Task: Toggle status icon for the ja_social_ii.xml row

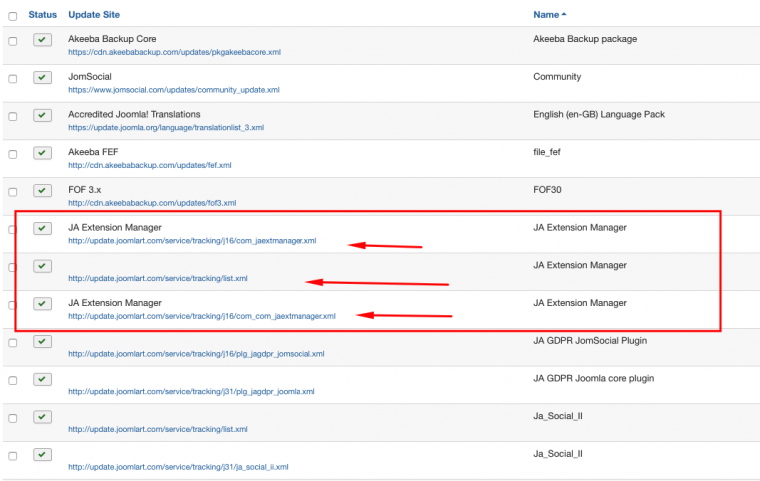Action: click(x=42, y=455)
